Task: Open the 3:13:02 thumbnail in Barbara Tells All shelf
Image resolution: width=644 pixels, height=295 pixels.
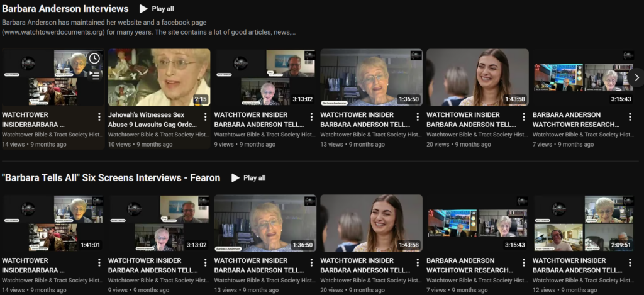Action: [159, 223]
